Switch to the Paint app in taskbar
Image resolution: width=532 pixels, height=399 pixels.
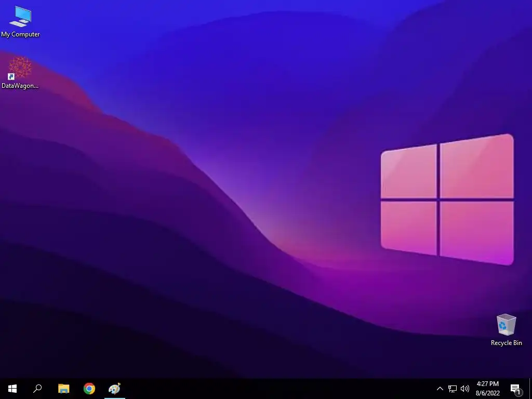click(x=115, y=389)
